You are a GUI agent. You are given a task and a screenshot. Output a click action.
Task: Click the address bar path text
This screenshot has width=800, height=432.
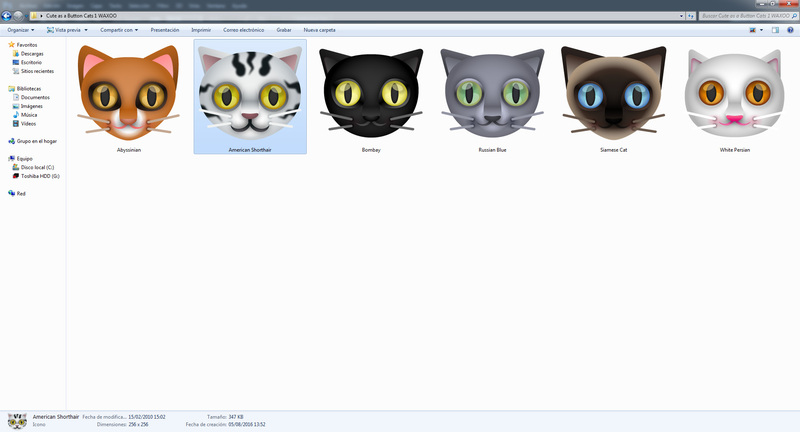[x=81, y=16]
